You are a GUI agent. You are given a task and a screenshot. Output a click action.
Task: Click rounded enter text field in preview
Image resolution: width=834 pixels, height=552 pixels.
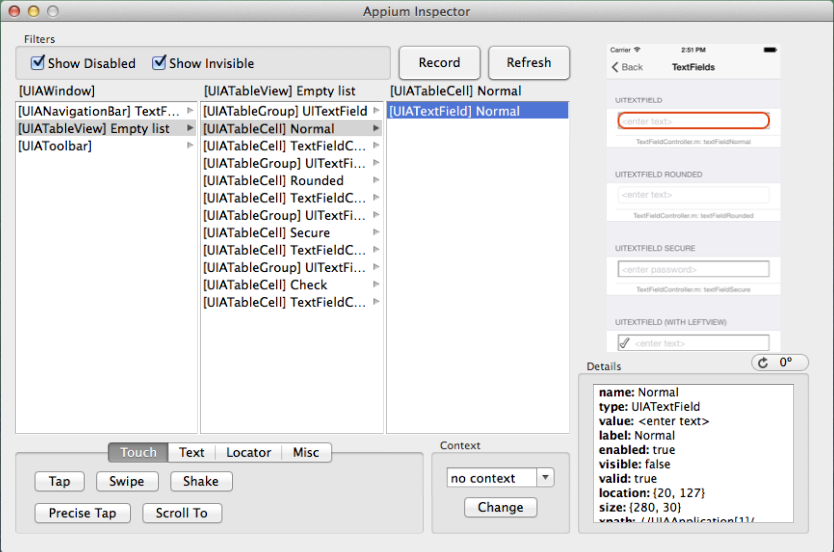pos(694,195)
